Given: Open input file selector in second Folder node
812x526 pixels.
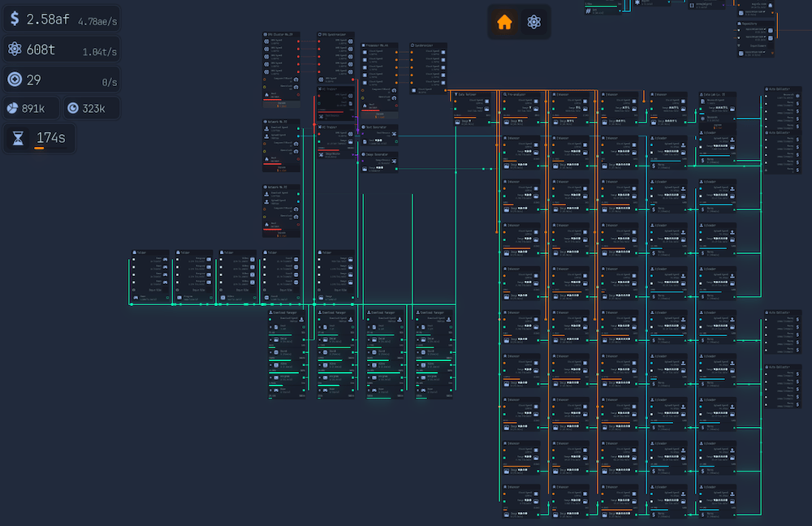Looking at the screenshot, I should click(195, 289).
